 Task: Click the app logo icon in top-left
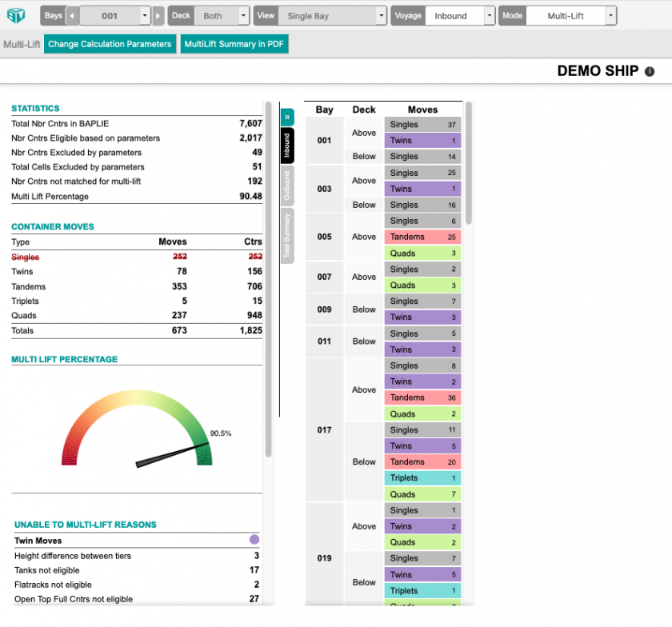[x=16, y=15]
